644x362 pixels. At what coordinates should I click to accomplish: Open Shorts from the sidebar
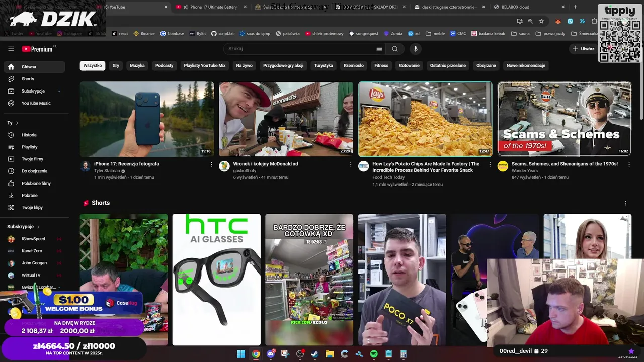(x=34, y=79)
